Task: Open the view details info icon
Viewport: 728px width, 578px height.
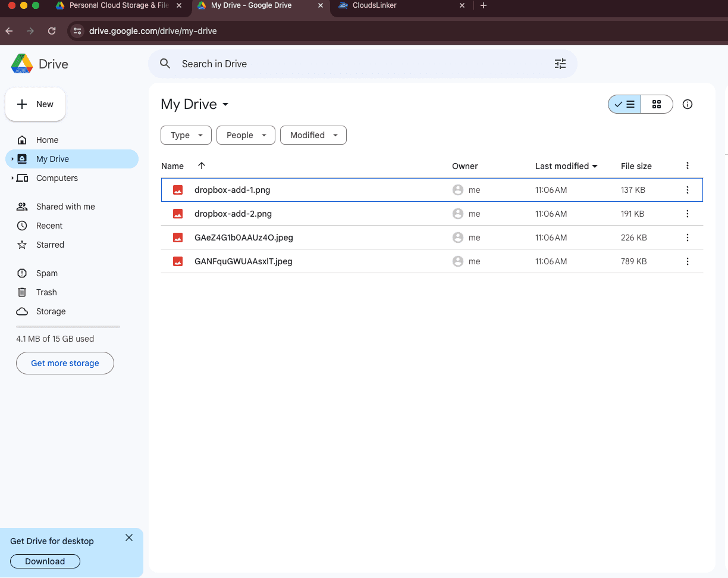Action: pos(688,104)
